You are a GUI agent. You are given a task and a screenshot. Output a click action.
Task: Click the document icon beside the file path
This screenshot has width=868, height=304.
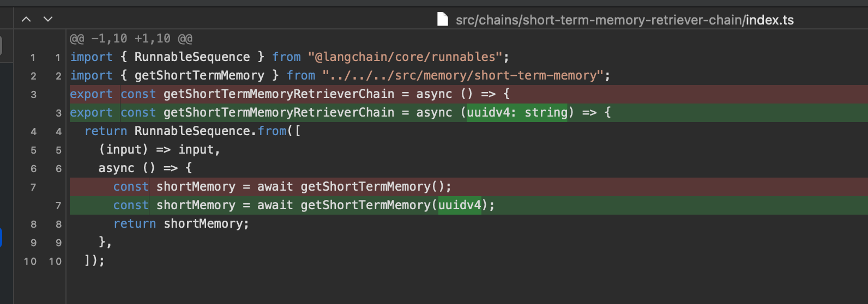[443, 20]
